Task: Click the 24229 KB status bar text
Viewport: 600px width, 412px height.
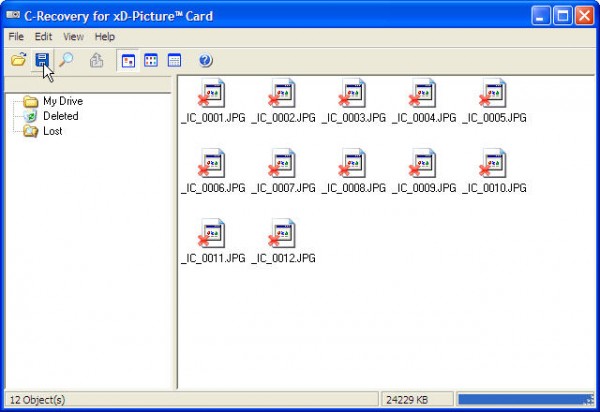Action: [407, 400]
